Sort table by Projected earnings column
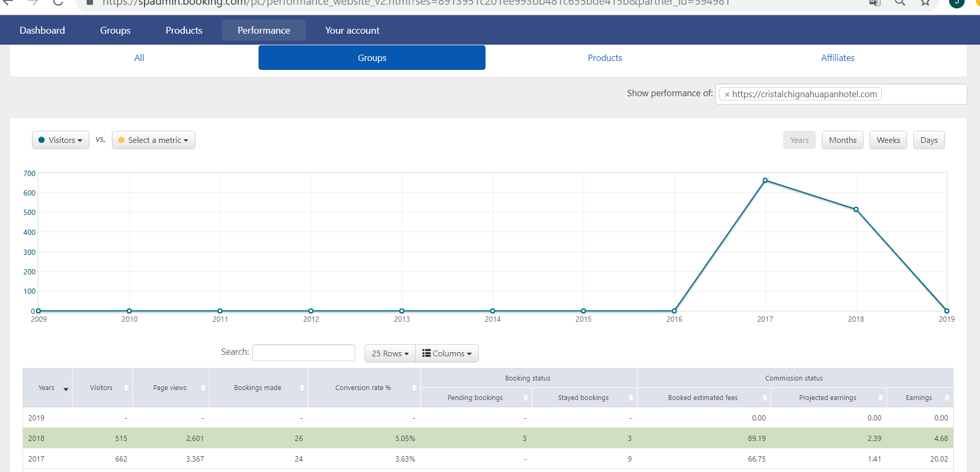 click(829, 397)
